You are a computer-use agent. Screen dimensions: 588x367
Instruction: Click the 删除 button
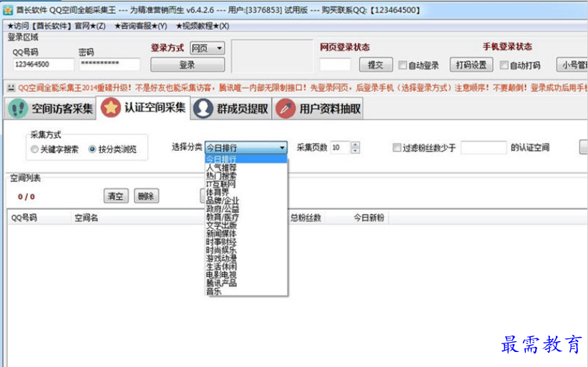(x=146, y=196)
